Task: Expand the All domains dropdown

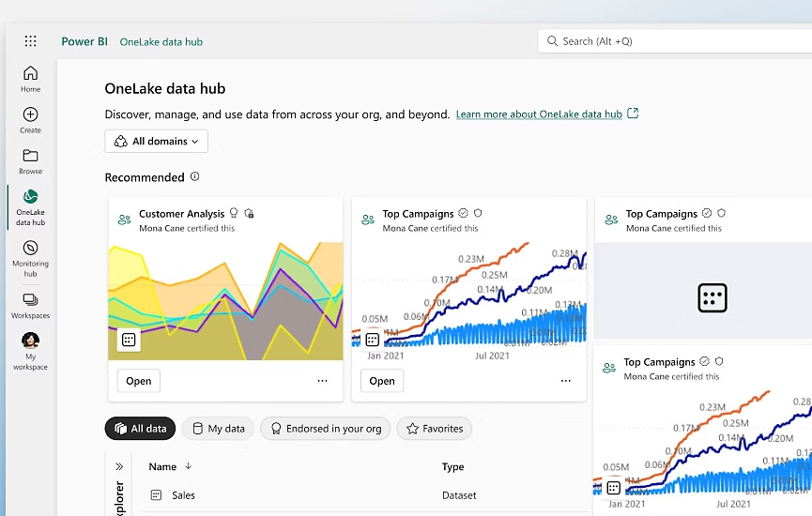Action: 156,142
